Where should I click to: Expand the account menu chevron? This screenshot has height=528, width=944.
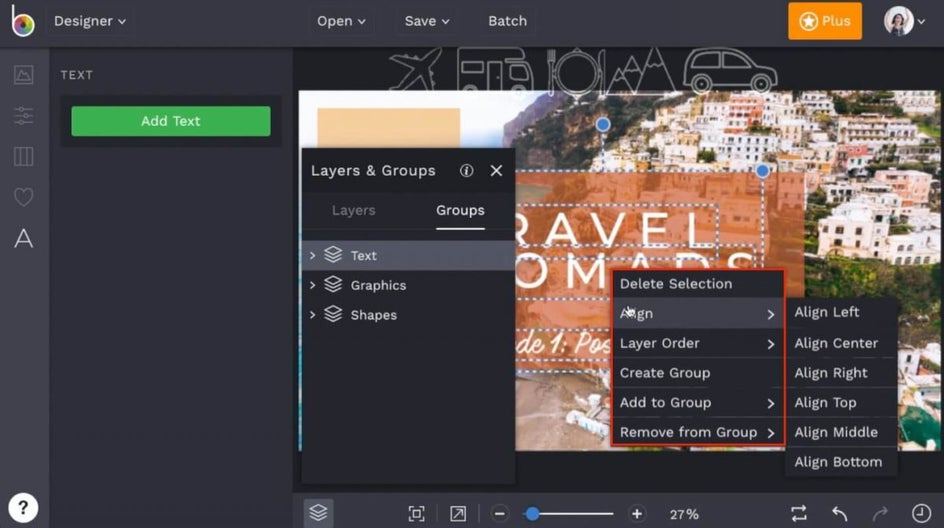921,22
